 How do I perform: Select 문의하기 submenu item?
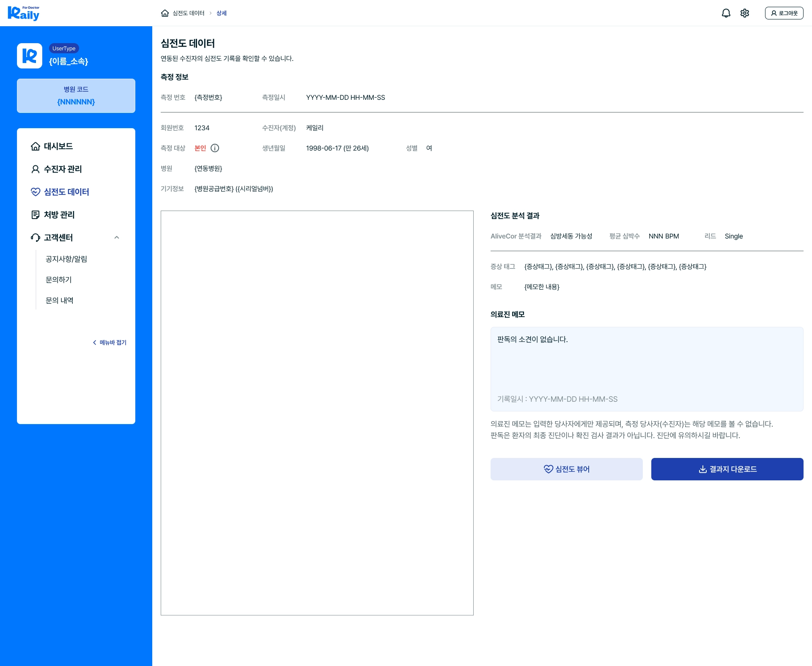(x=59, y=280)
